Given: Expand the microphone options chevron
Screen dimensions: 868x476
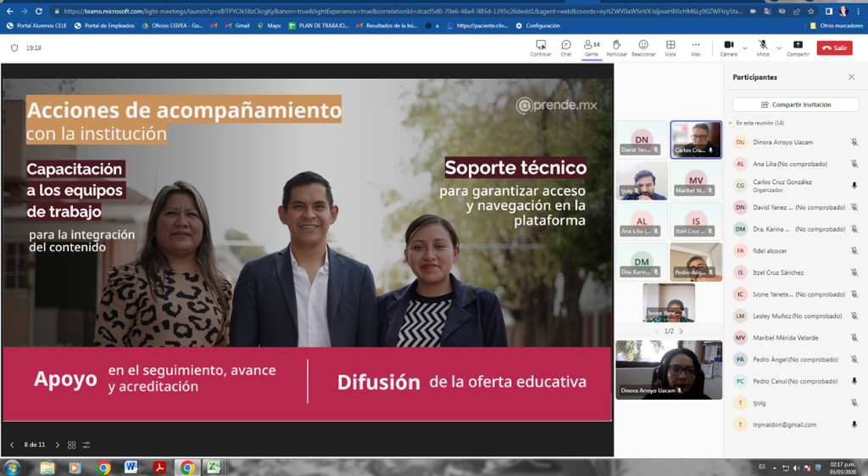Looking at the screenshot, I should point(780,48).
